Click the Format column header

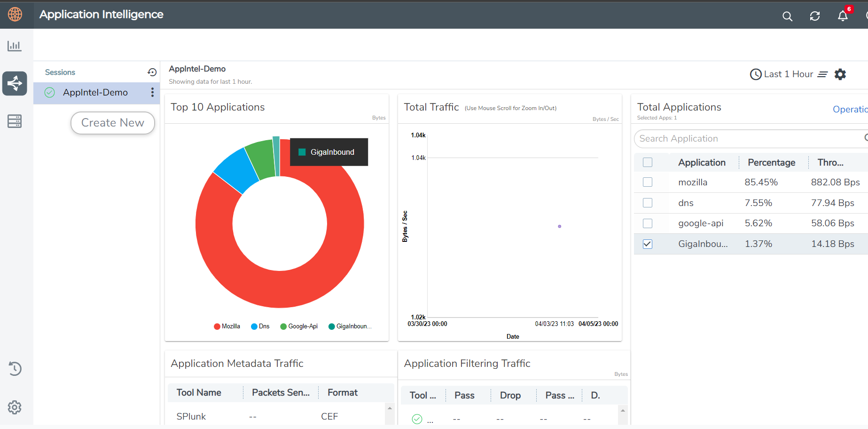pos(343,392)
